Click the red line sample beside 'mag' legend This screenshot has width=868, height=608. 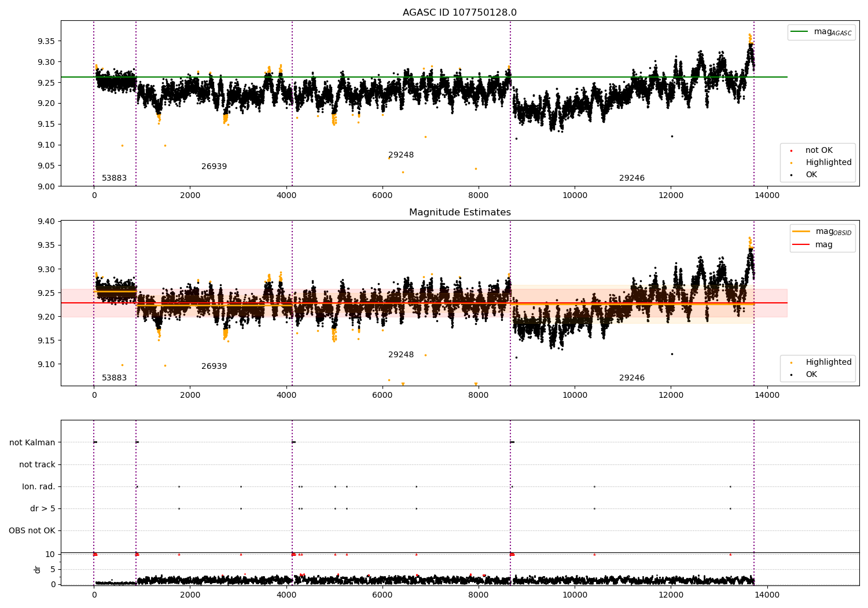pos(801,244)
